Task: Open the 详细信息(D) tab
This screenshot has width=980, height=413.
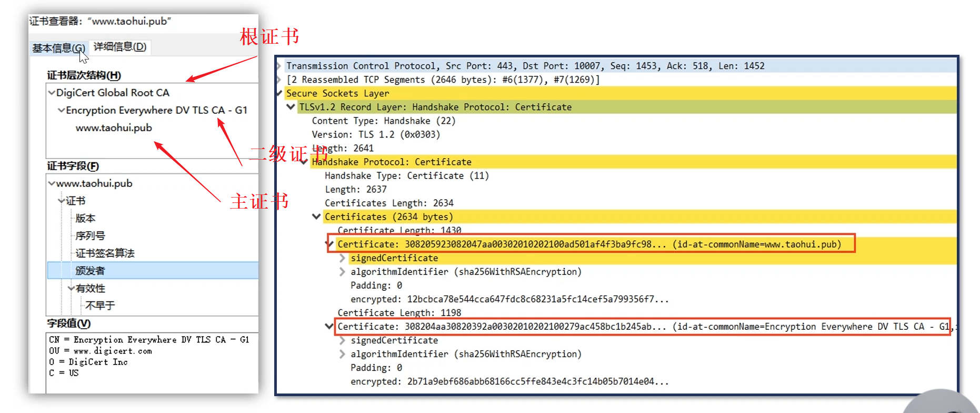Action: point(120,47)
